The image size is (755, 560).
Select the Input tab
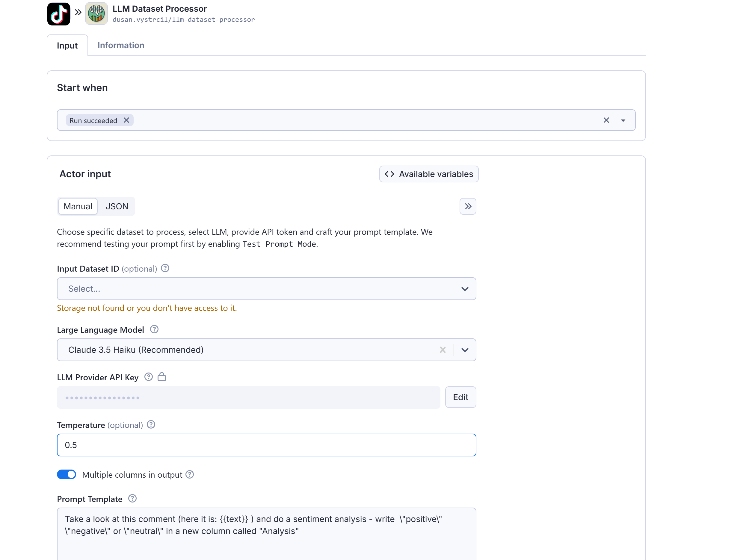67,46
